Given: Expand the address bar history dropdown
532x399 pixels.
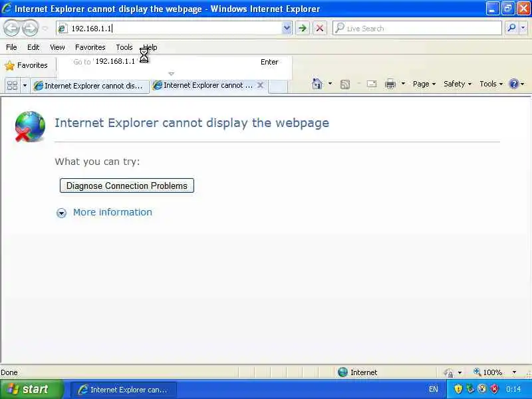Looking at the screenshot, I should (287, 28).
